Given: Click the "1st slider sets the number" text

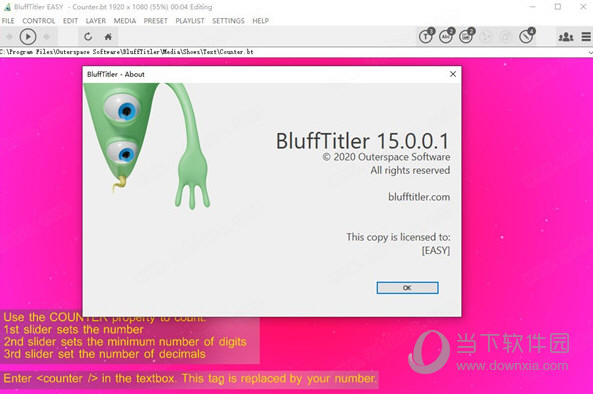Looking at the screenshot, I should (73, 330).
